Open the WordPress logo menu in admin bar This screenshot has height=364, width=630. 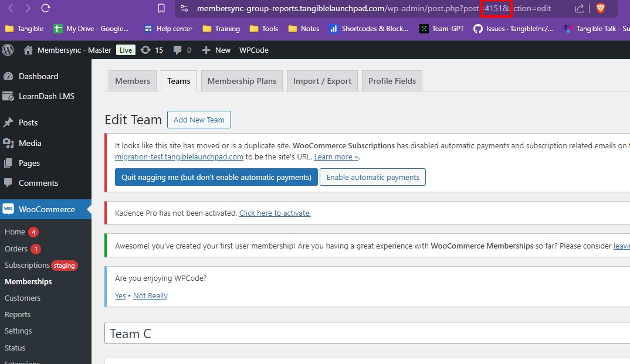click(x=8, y=50)
